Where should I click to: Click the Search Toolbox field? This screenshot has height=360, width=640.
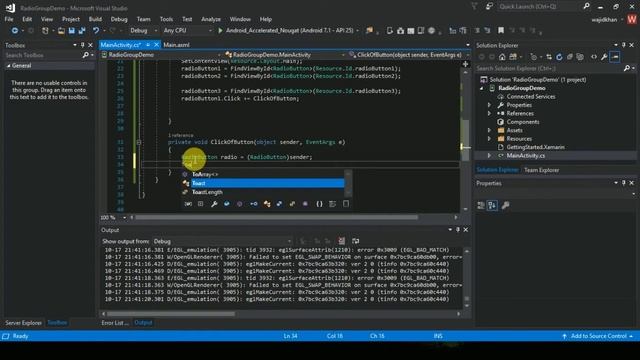click(43, 55)
